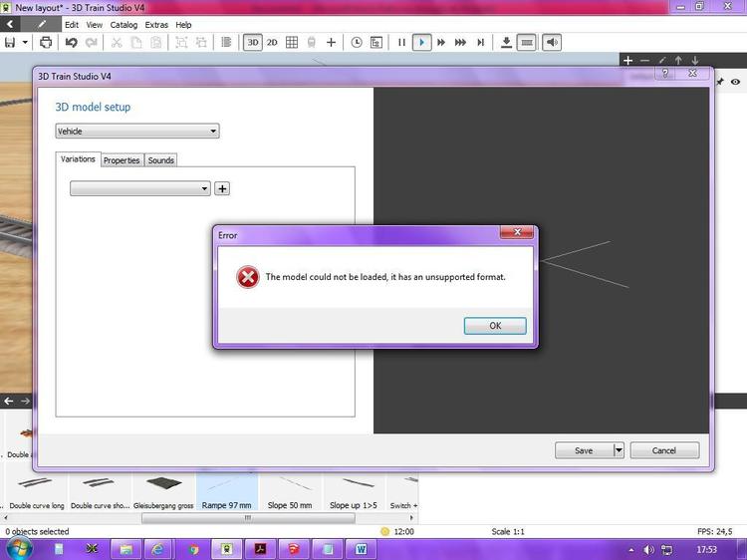The image size is (747, 560).
Task: Click the down arrow in layer panel
Action: pyautogui.click(x=695, y=61)
